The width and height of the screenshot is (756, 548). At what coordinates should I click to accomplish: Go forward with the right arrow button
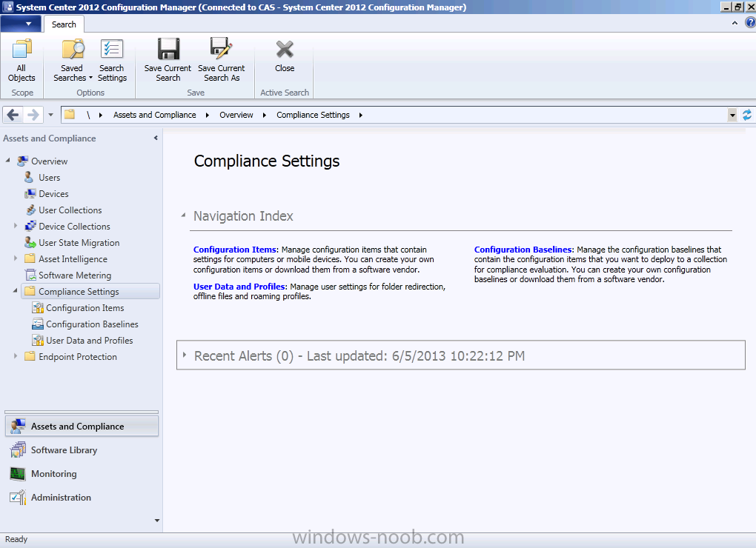(x=33, y=115)
